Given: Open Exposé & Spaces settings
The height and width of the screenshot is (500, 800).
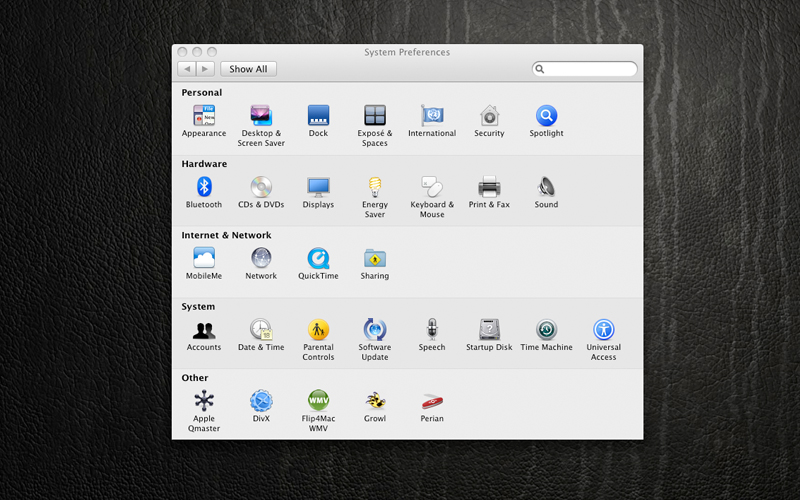Looking at the screenshot, I should (374, 116).
